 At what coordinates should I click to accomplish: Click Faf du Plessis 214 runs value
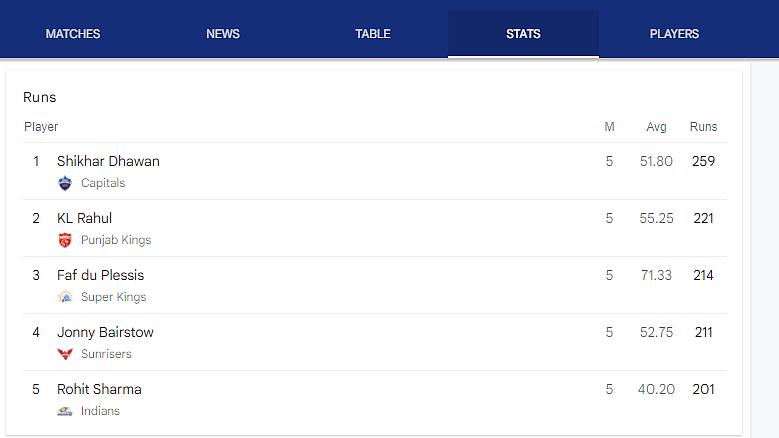pos(703,275)
